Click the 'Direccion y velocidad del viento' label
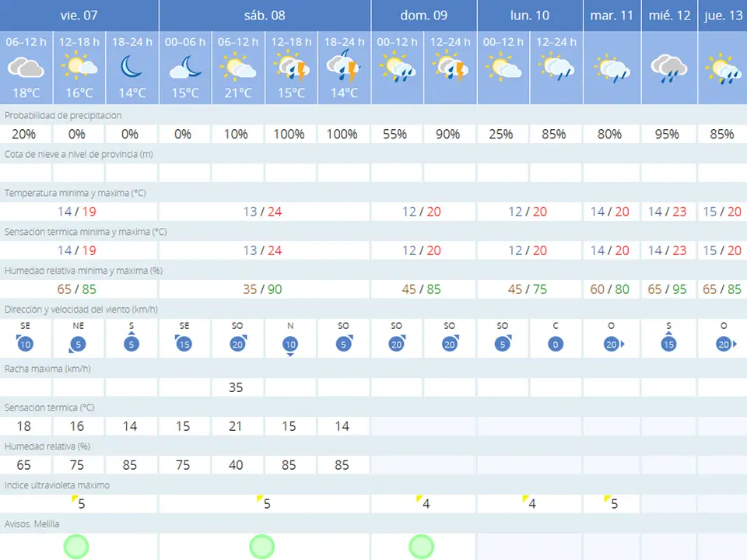 pyautogui.click(x=82, y=310)
